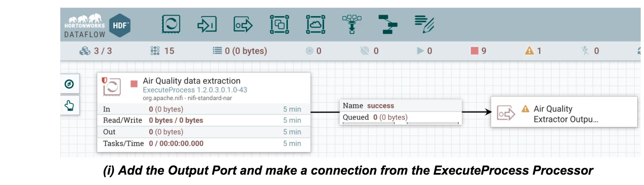644x185 pixels.
Task: Select the Remote Process Group toolbar icon
Action: [316, 25]
